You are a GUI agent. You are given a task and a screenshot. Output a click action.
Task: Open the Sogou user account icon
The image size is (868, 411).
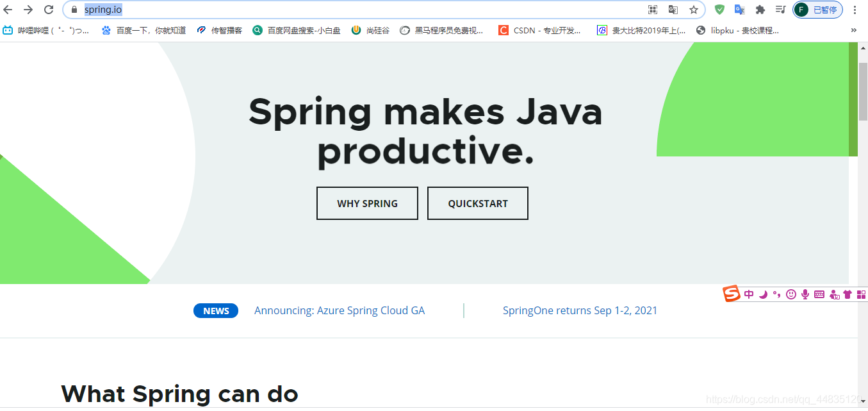(x=834, y=294)
